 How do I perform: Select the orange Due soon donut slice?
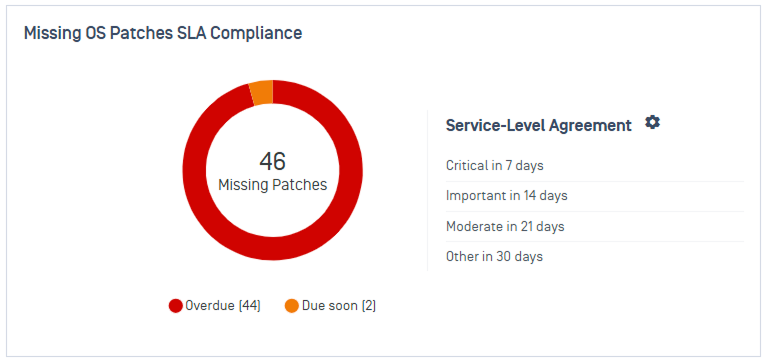click(x=261, y=92)
